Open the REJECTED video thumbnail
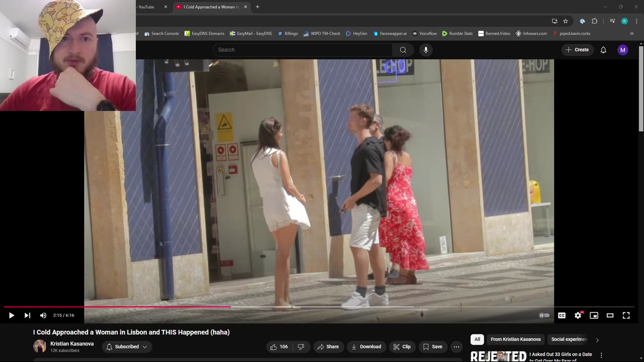 (x=498, y=356)
